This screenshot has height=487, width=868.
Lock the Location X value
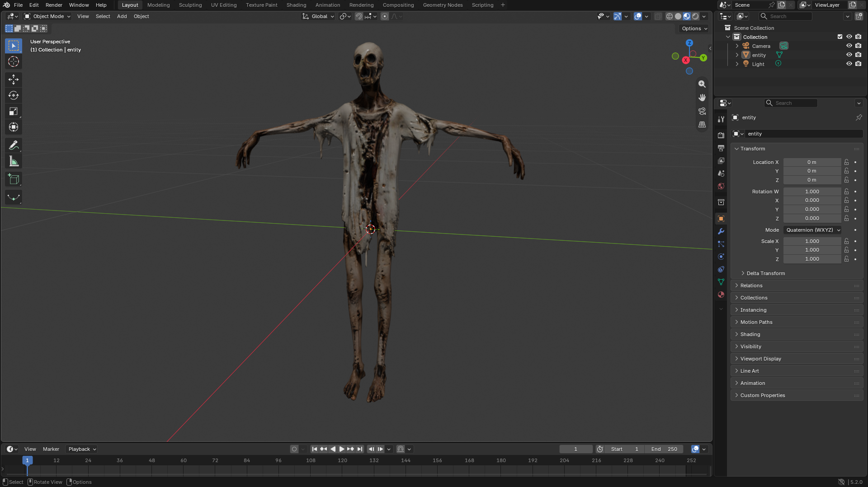(x=846, y=162)
